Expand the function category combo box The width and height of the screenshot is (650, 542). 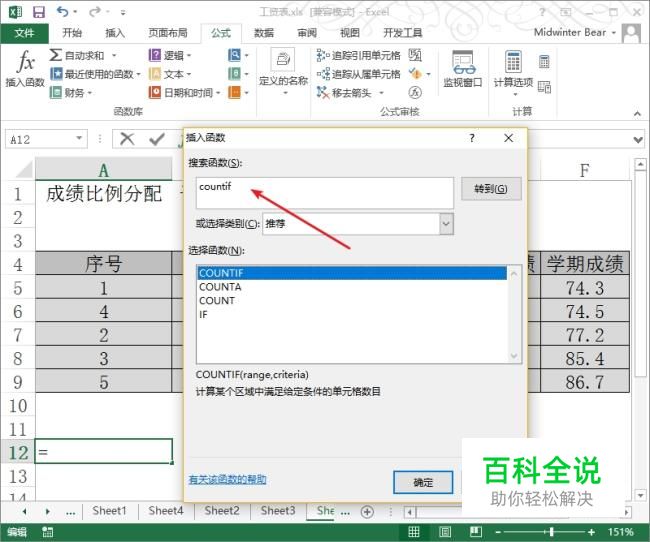446,224
